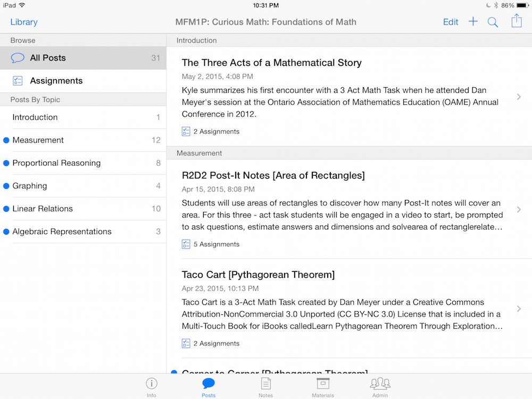
Task: Go back to Library
Action: click(24, 22)
